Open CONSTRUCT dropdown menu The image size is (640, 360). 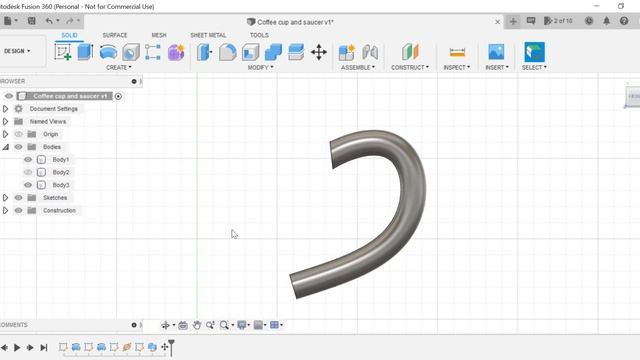coord(410,67)
